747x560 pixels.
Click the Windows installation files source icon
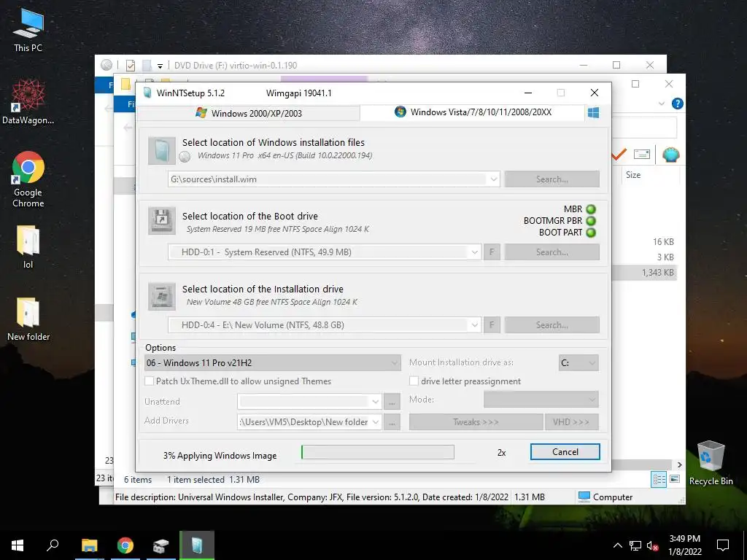pos(161,150)
